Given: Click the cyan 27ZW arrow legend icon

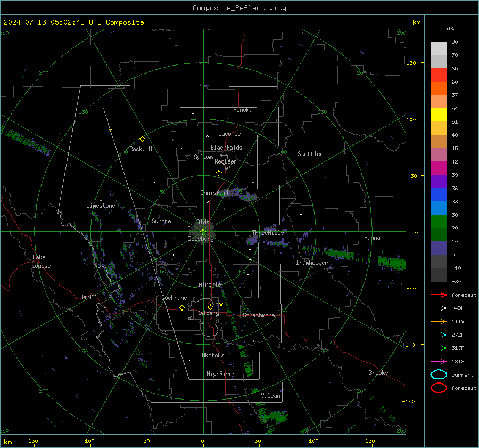Looking at the screenshot, I should tap(439, 335).
